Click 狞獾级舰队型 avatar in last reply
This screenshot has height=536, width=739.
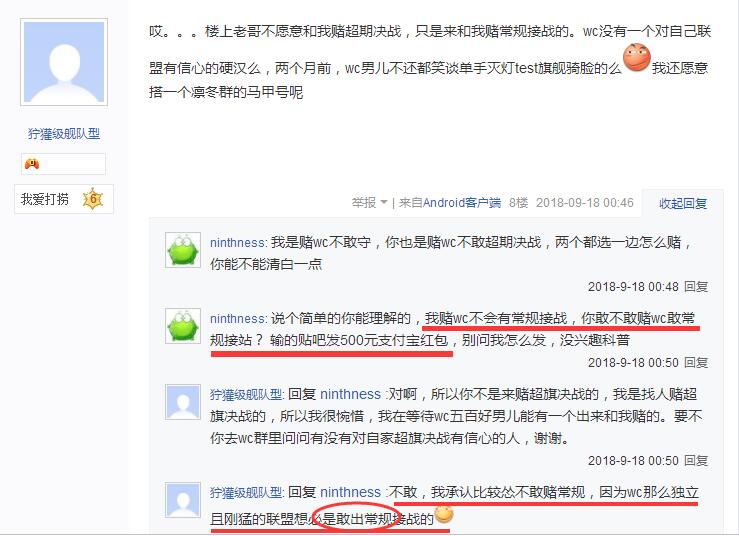click(183, 500)
